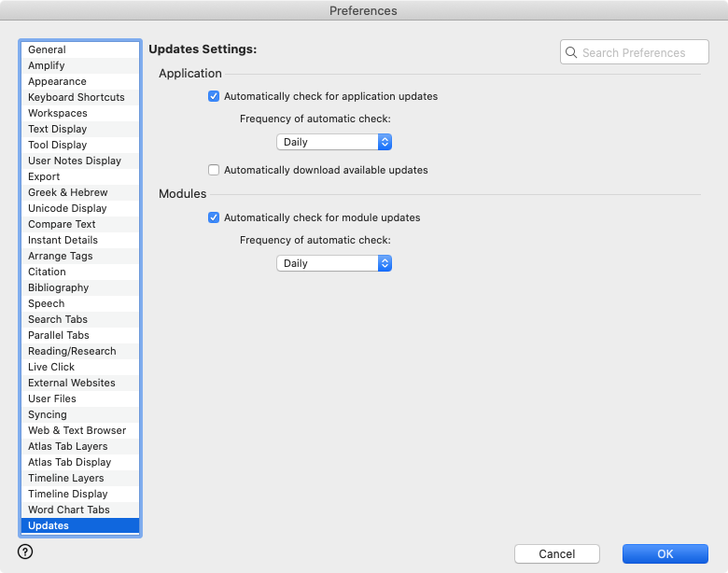Toggle automatic application update checking
728x573 pixels.
coord(214,96)
